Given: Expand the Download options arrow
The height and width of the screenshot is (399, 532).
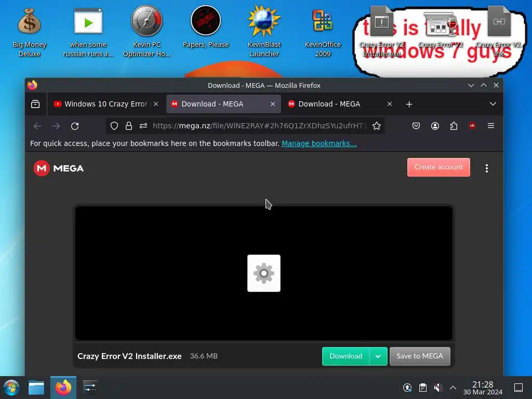Looking at the screenshot, I should (x=378, y=356).
